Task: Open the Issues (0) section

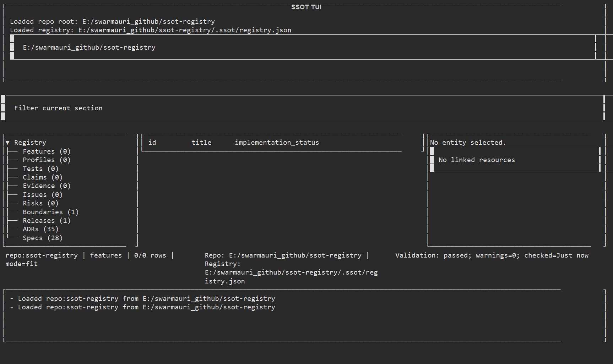Action: coord(43,195)
